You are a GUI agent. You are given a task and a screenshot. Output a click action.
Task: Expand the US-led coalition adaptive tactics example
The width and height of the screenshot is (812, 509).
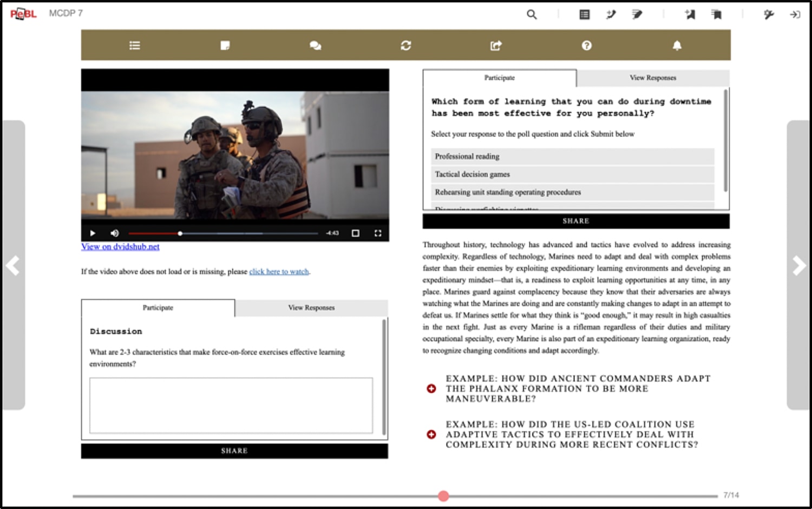pos(431,434)
